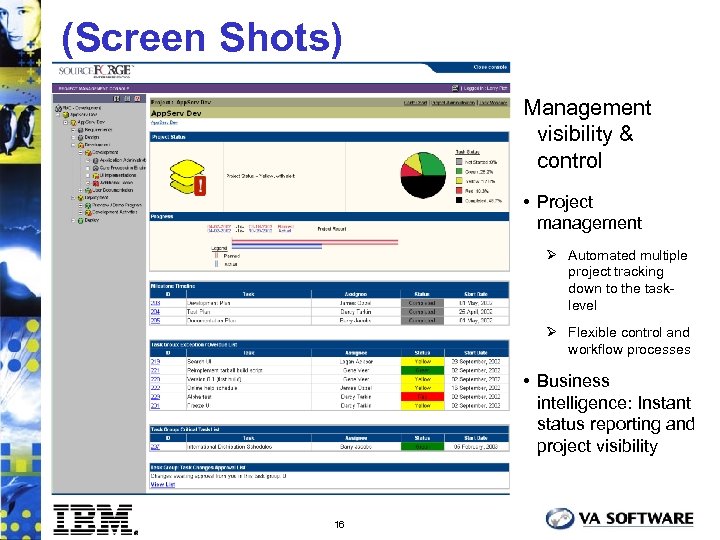Click the Application Administration node icon
720x540 pixels.
tap(96, 161)
